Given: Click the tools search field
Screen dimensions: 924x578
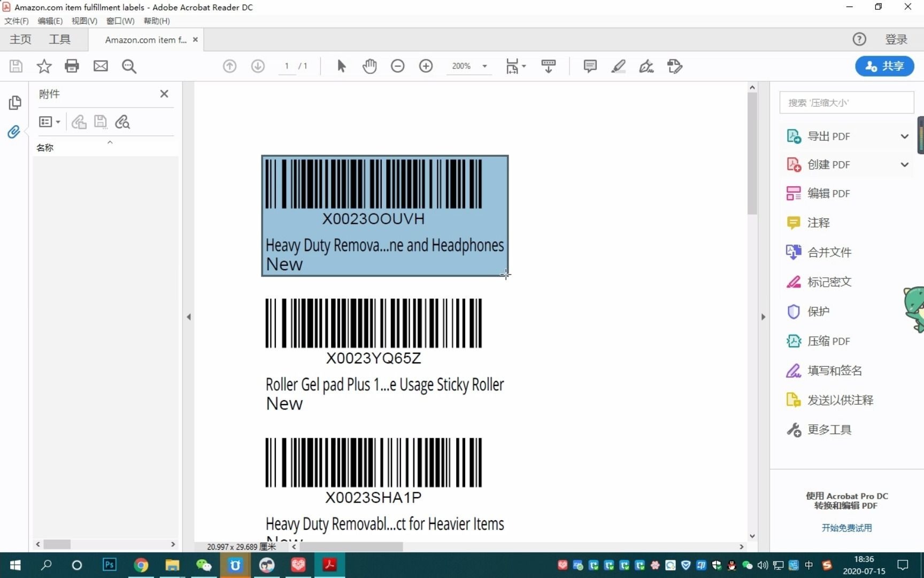Looking at the screenshot, I should point(846,102).
